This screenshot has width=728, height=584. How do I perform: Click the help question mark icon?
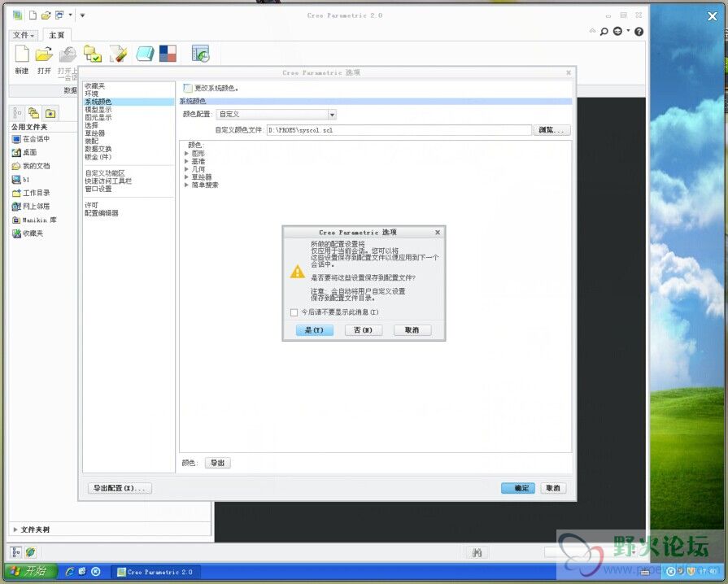click(639, 32)
